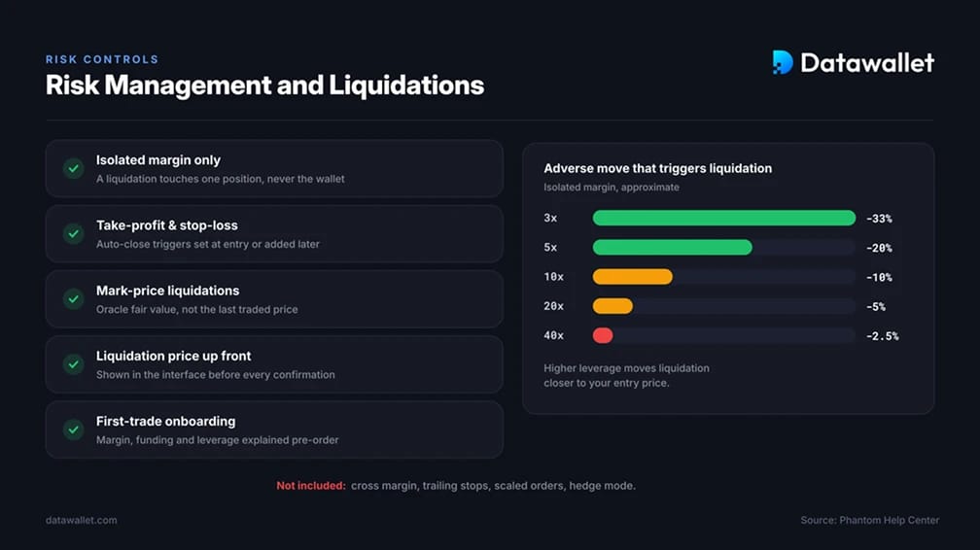980x550 pixels.
Task: Click the Datawallet logo icon
Action: coord(783,62)
